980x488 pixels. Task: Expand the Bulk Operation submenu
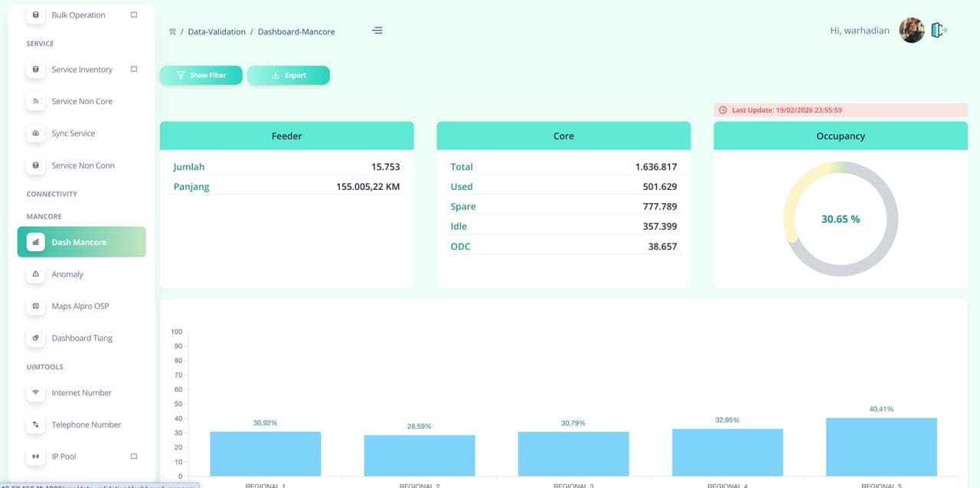pyautogui.click(x=134, y=15)
